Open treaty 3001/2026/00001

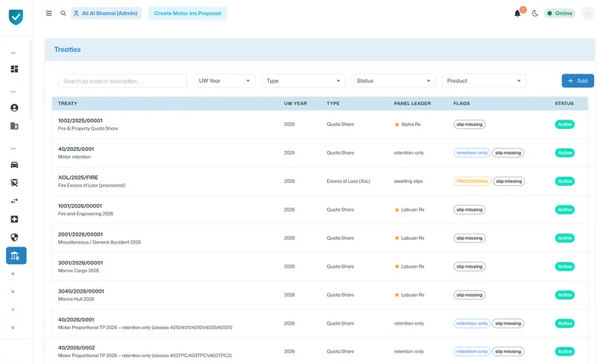80,262
